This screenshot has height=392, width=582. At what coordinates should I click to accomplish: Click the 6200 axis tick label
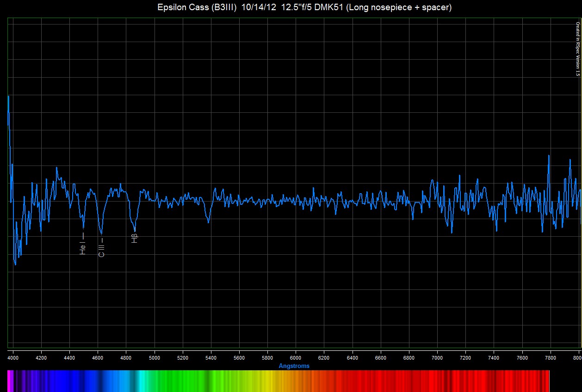[x=324, y=358]
